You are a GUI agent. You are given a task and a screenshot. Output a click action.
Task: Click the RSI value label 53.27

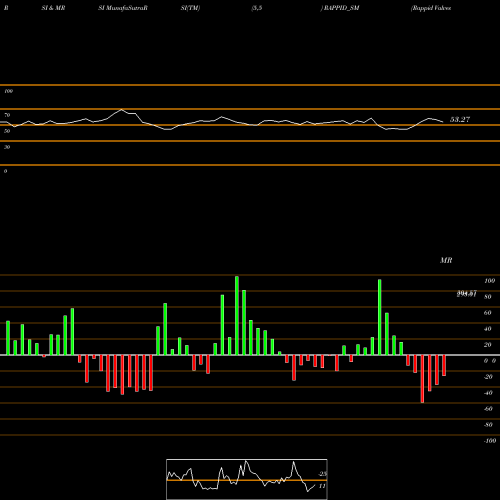coord(460,119)
